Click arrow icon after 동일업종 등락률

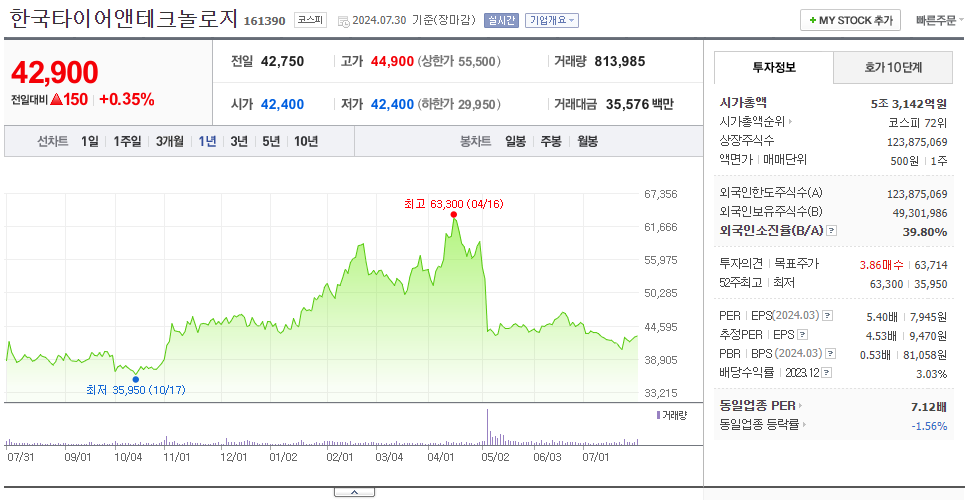point(805,425)
